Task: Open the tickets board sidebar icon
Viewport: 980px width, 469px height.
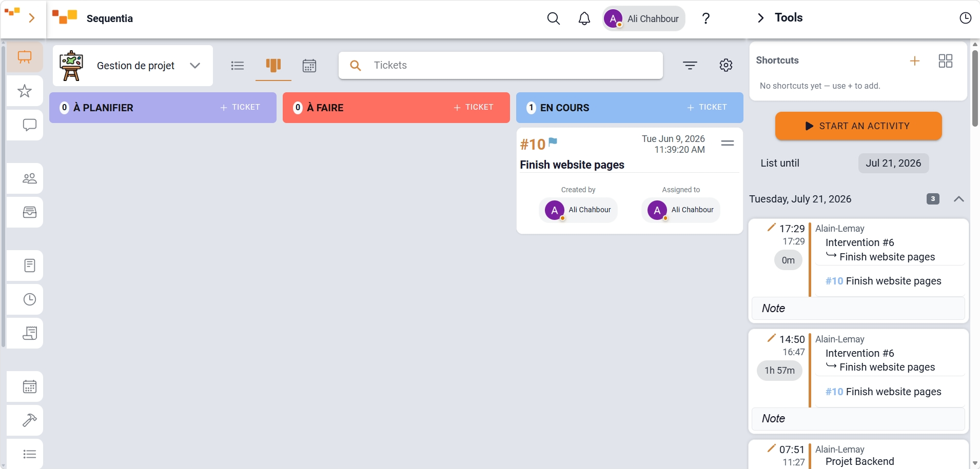Action: (x=25, y=56)
